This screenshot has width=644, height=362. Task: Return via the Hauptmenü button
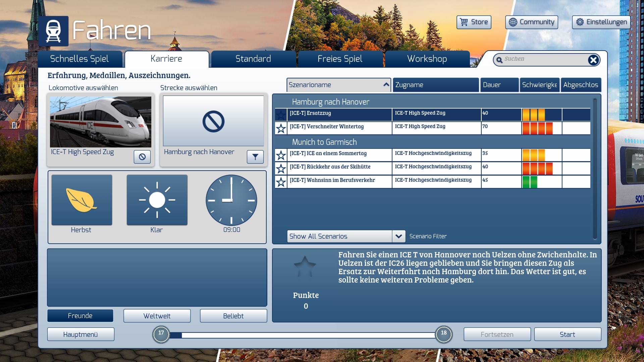point(80,335)
